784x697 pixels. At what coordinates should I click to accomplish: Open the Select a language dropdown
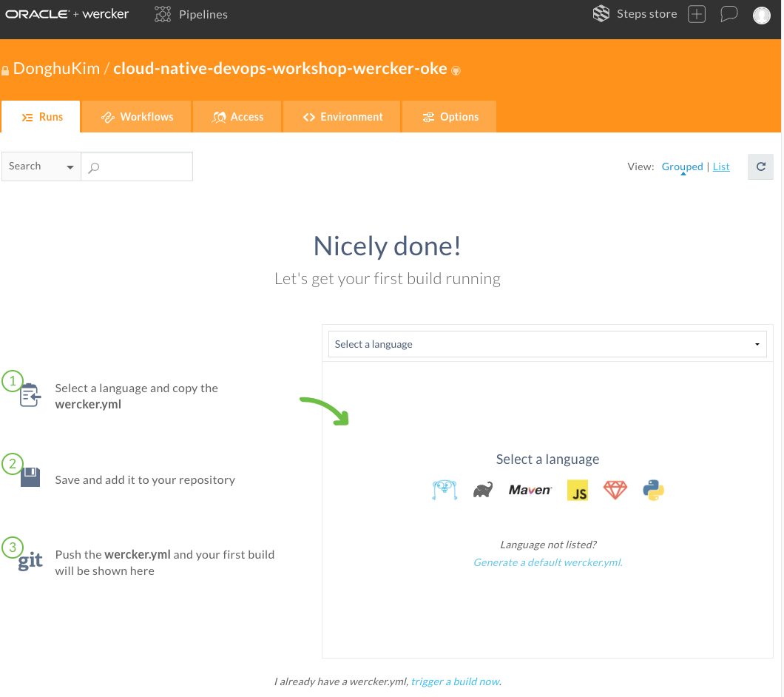point(547,344)
